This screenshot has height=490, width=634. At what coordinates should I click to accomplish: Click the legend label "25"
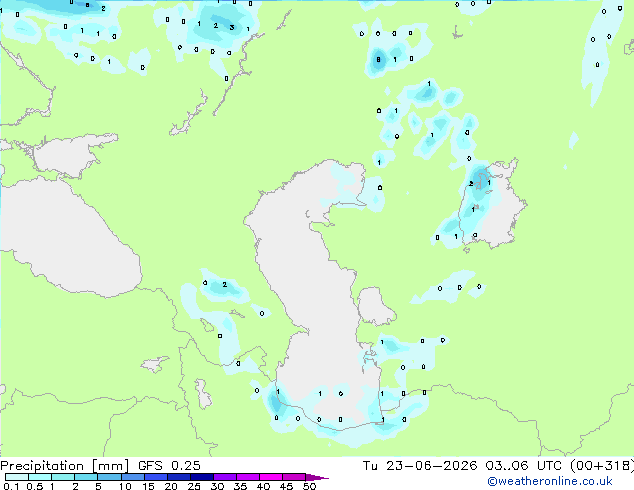[194, 486]
